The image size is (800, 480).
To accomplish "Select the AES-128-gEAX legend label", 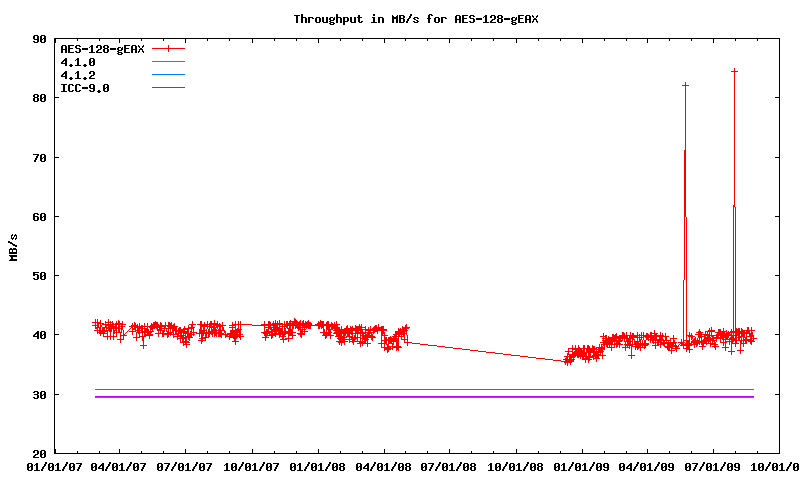I will point(102,48).
